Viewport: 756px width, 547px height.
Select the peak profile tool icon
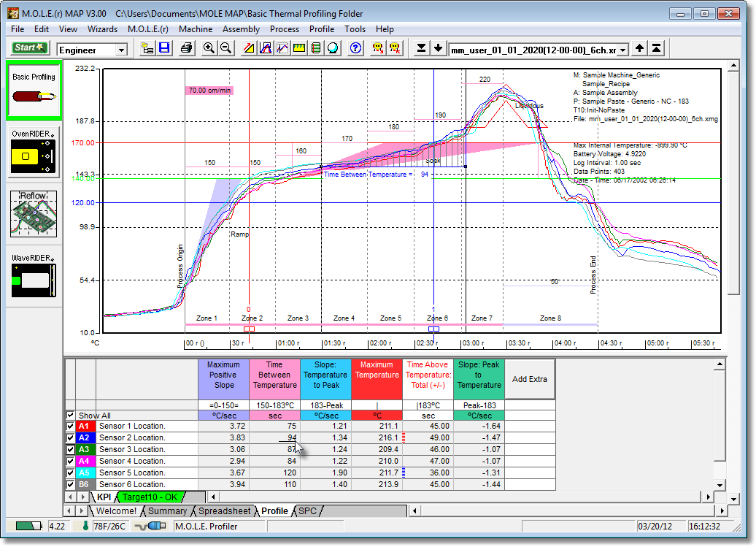(265, 48)
